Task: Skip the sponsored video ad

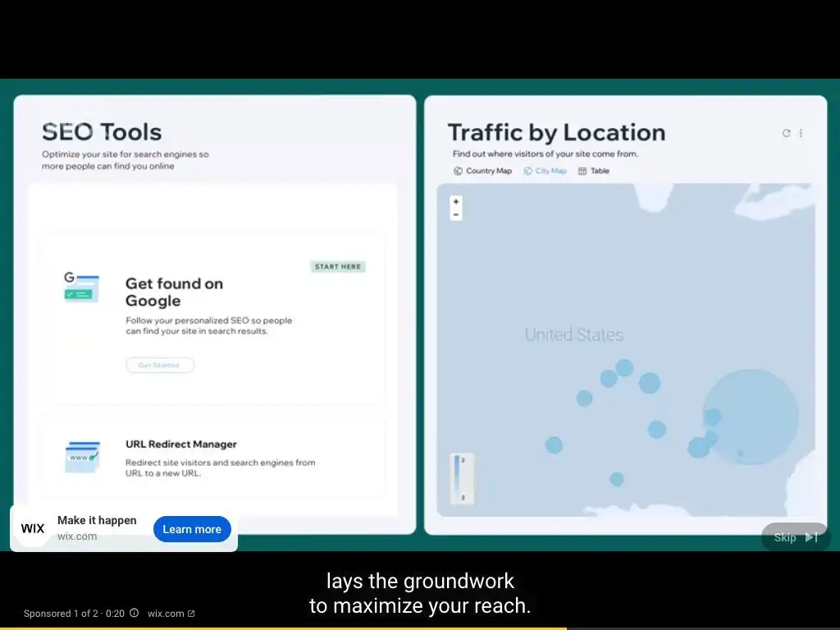Action: (795, 537)
